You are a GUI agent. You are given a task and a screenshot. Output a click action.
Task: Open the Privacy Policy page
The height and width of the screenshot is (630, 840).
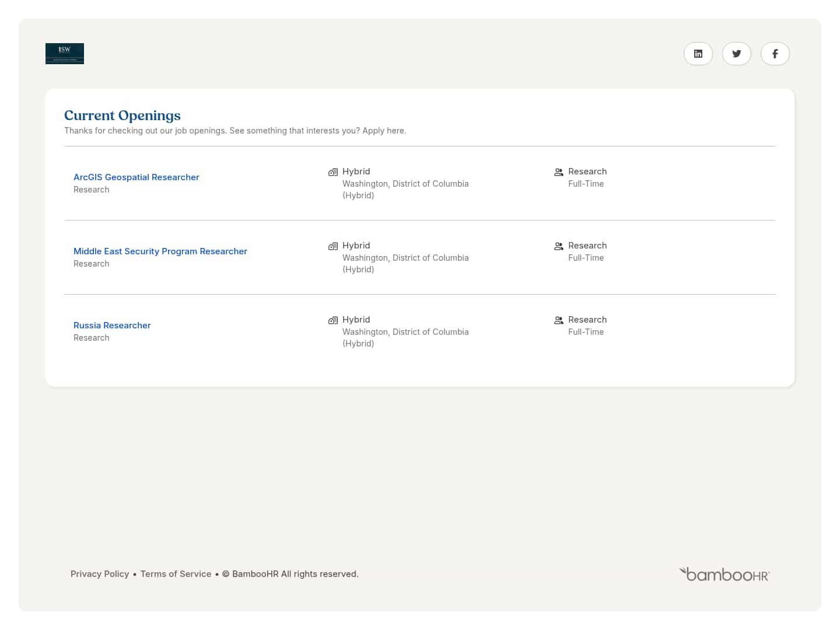[x=100, y=573]
